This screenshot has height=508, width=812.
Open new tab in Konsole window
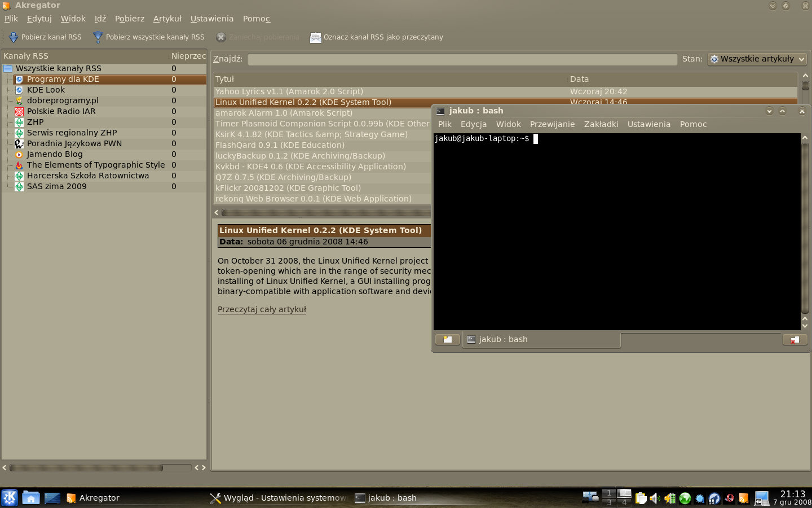[x=448, y=340]
